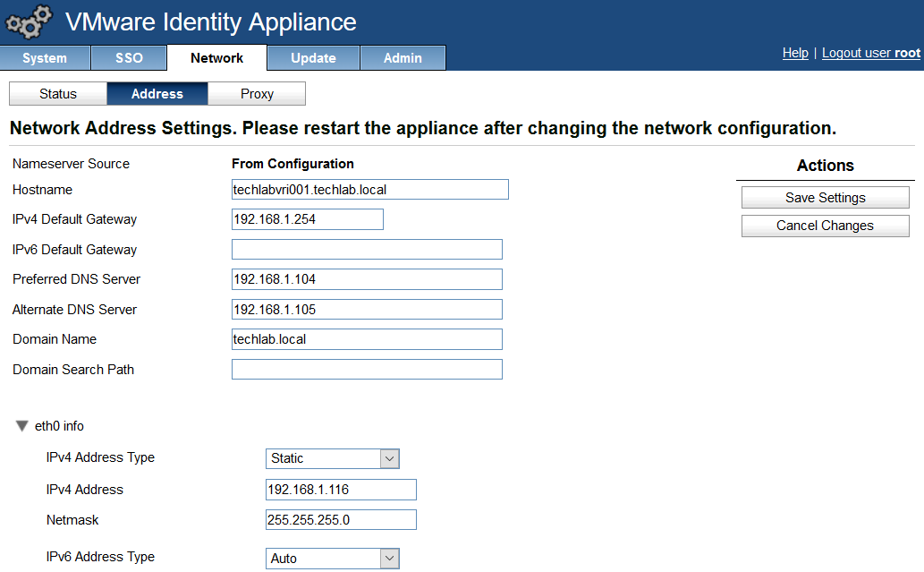This screenshot has height=572, width=924.
Task: Open the IPv4 Address Type dropdown
Action: 333,458
